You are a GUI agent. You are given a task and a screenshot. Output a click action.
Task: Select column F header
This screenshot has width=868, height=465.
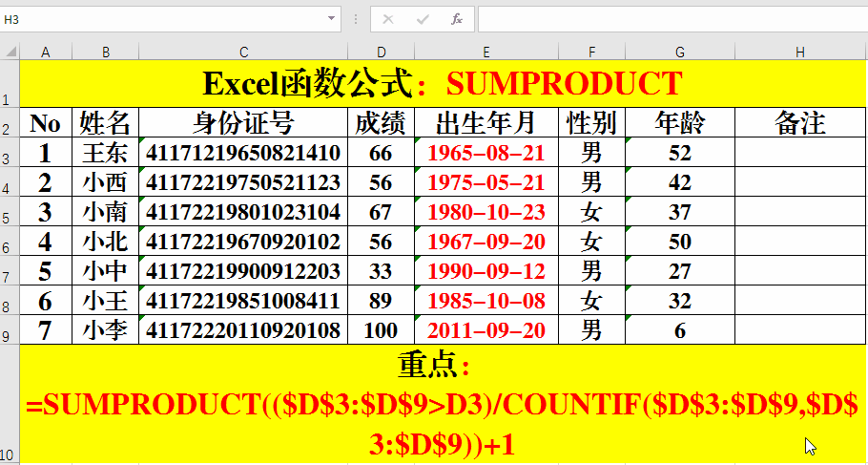(591, 53)
